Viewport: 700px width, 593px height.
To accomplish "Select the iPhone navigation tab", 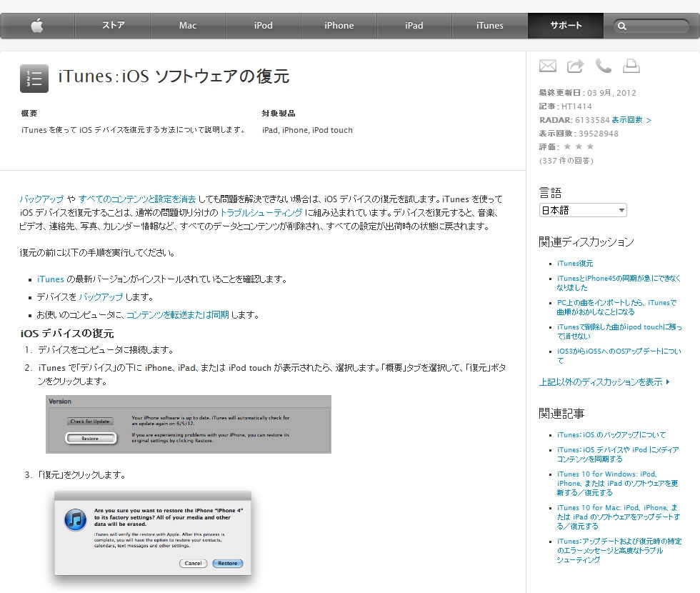I will point(339,26).
